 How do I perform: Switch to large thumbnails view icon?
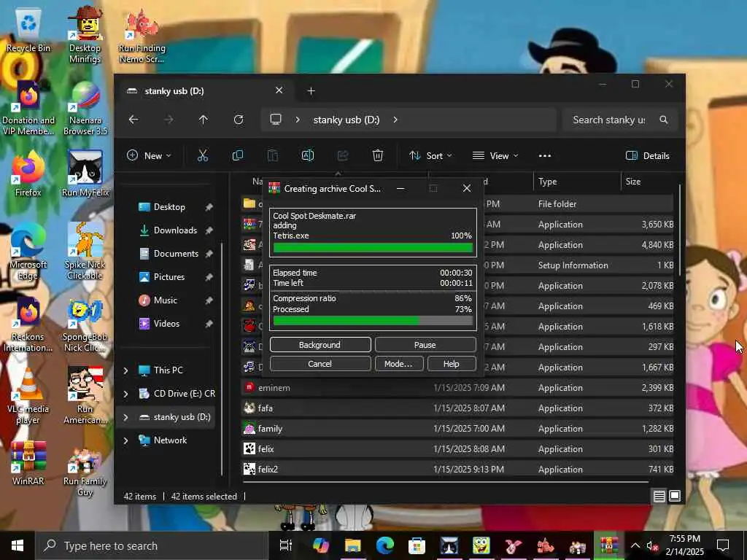(675, 496)
